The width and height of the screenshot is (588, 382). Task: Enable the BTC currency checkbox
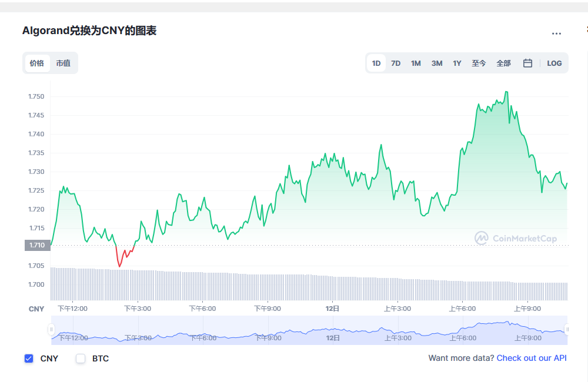(x=81, y=358)
